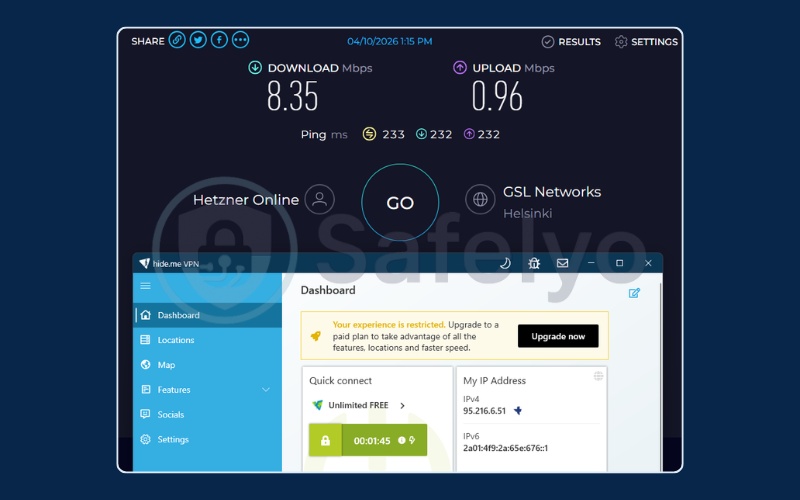Toggle hide.me dark mode moon icon
The image size is (800, 500).
[x=505, y=263]
